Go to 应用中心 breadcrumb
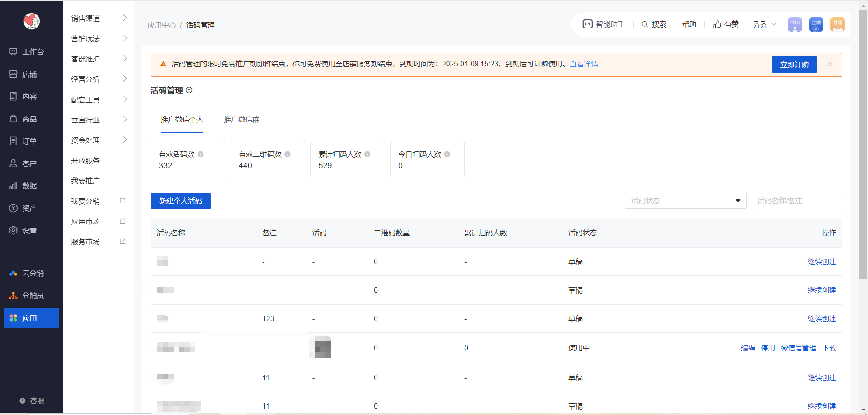 162,25
